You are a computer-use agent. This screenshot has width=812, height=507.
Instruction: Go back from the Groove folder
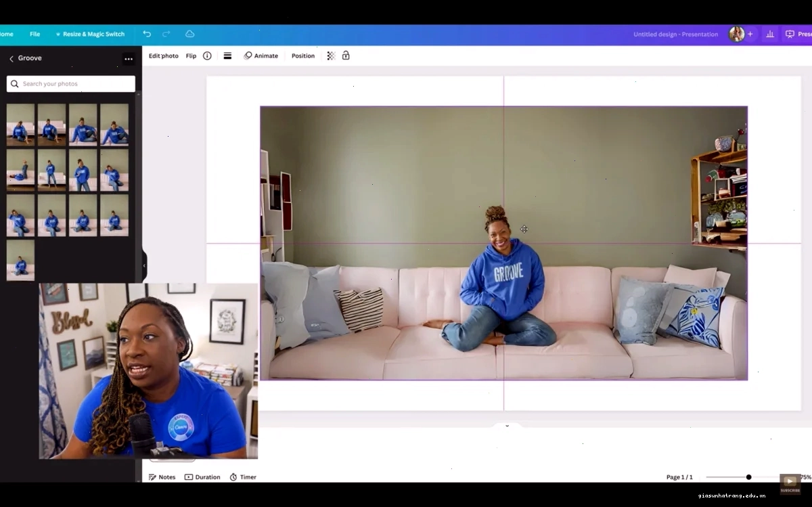(12, 59)
